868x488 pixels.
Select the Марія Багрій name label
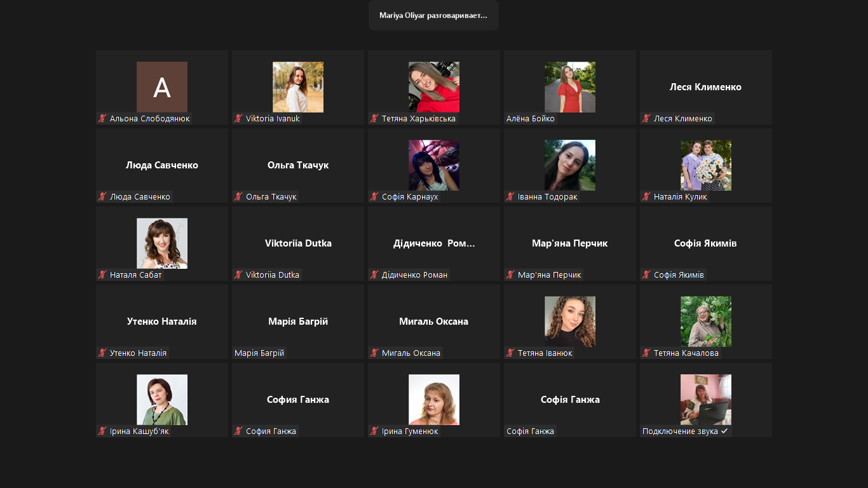tap(259, 353)
